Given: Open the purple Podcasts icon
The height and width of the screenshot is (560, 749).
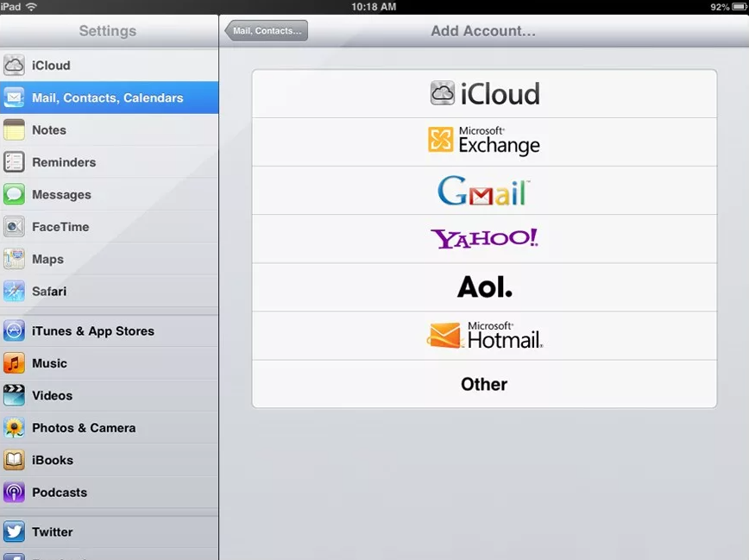Looking at the screenshot, I should (x=14, y=492).
